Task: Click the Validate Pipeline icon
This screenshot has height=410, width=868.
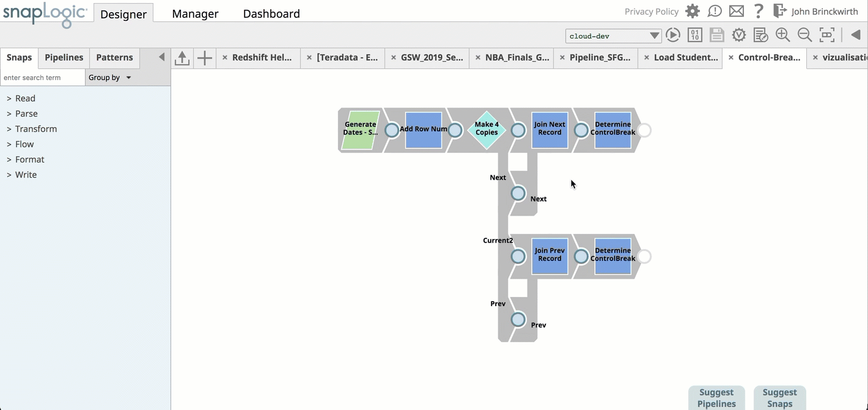Action: click(739, 35)
